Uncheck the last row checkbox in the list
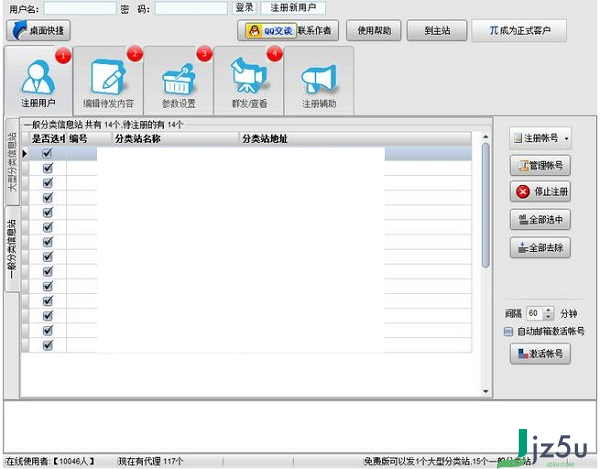Viewport: 600px width, 469px height. pos(47,345)
